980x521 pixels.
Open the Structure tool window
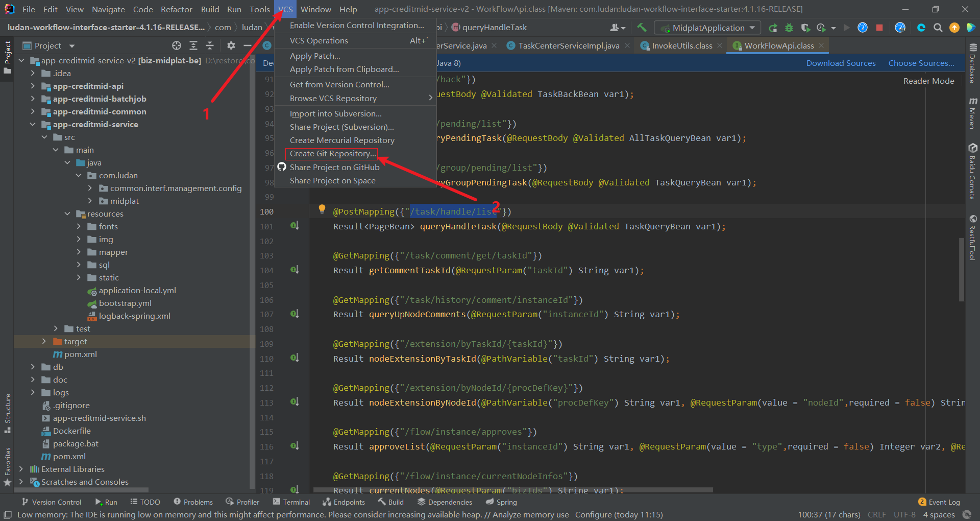pyautogui.click(x=7, y=413)
